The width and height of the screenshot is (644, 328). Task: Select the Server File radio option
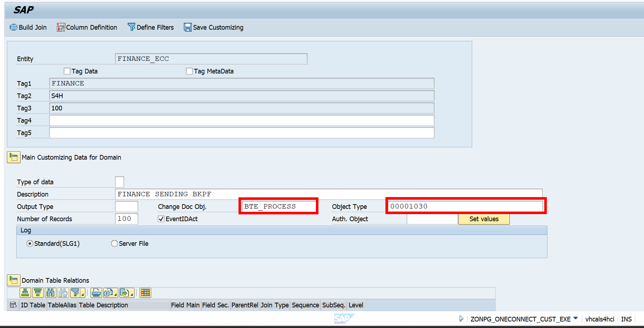pos(114,244)
